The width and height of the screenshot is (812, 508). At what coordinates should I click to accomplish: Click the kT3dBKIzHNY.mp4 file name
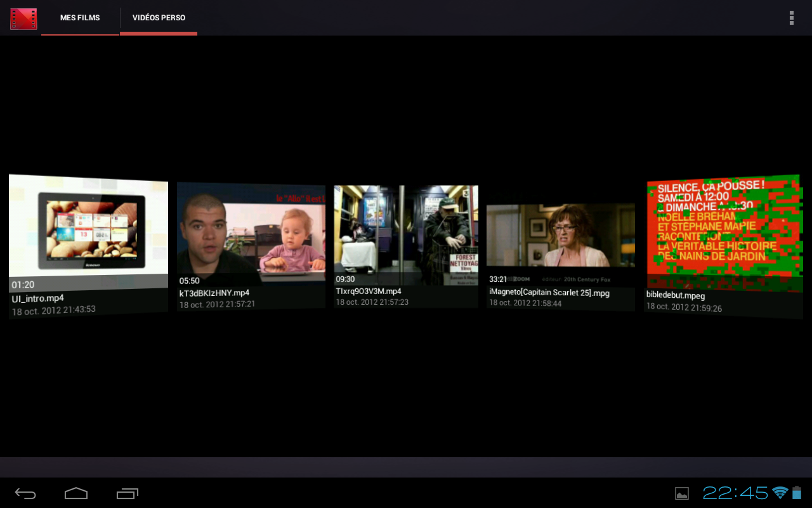[x=214, y=293]
